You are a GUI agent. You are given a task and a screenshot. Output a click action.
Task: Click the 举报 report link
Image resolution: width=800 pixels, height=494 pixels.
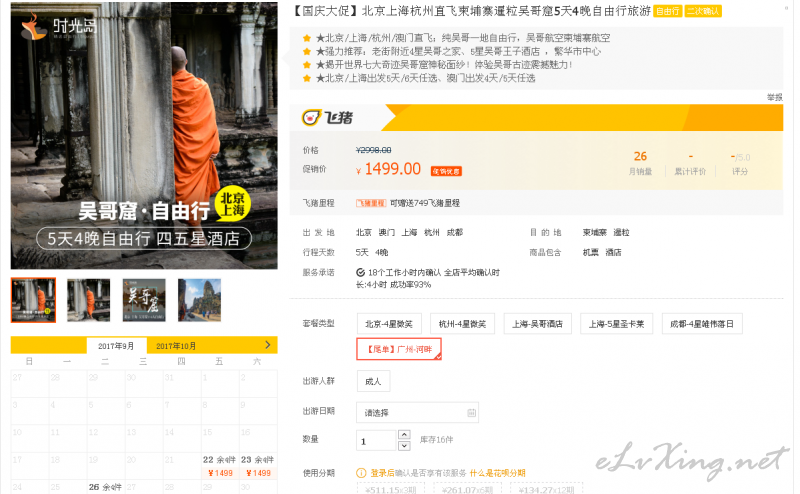(x=774, y=97)
